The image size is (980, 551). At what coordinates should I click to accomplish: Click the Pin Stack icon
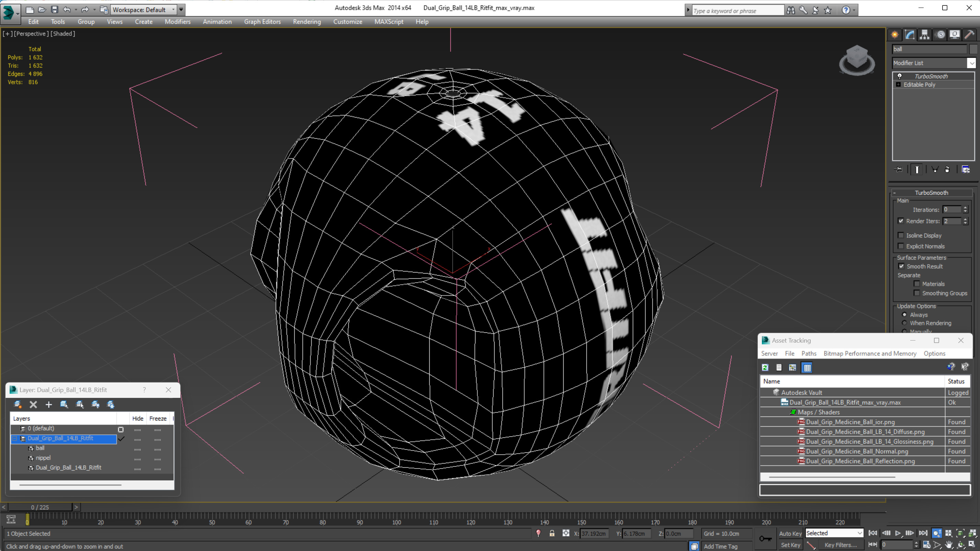pos(899,170)
